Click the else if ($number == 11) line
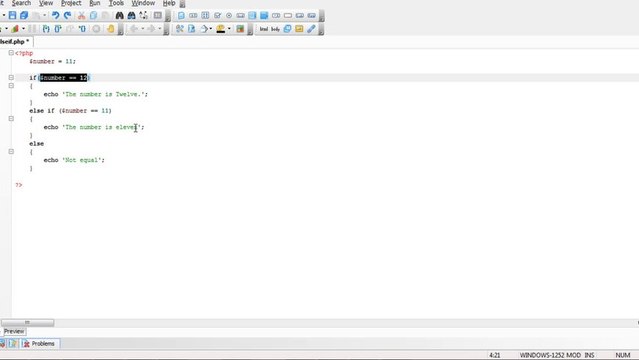 pyautogui.click(x=70, y=111)
